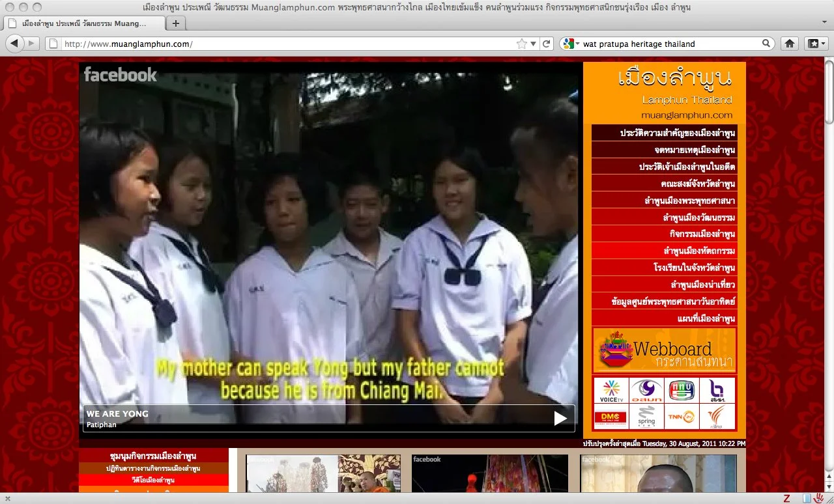Click the Thai PBS channel logo

717,416
